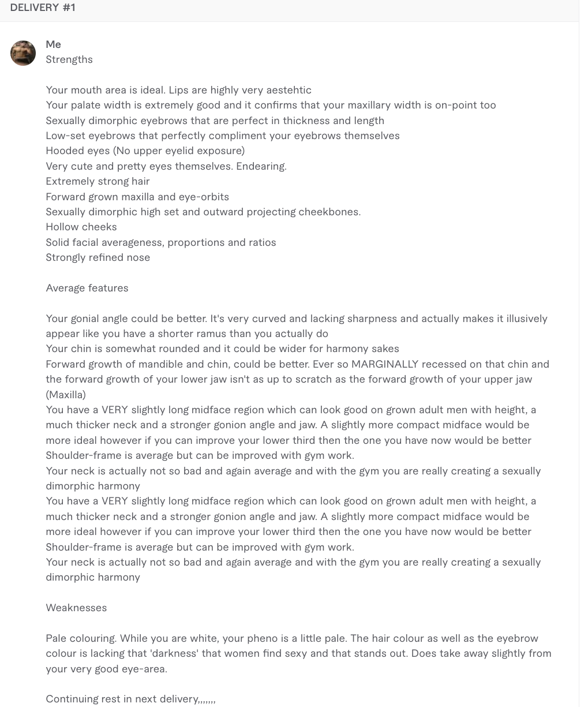Click the "Strengths" heading text
The width and height of the screenshot is (588, 707).
point(69,59)
